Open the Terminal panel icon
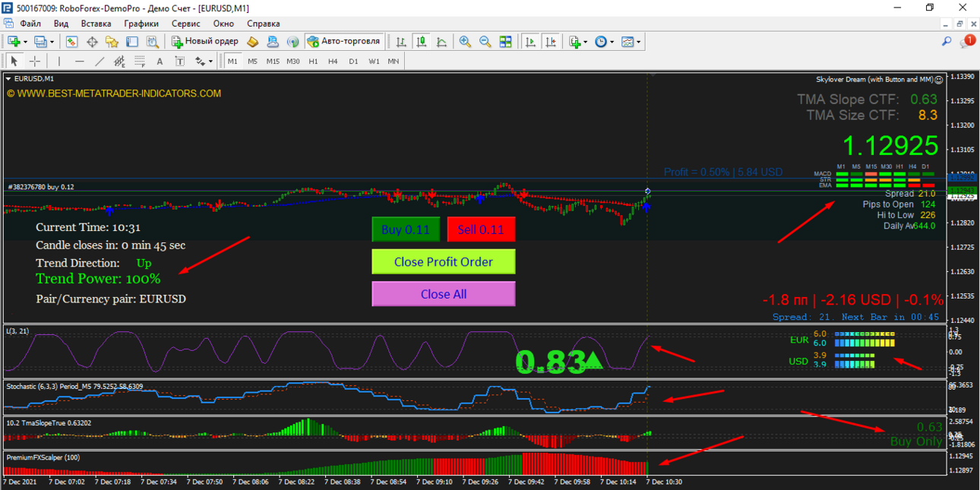980x490 pixels. pos(132,42)
